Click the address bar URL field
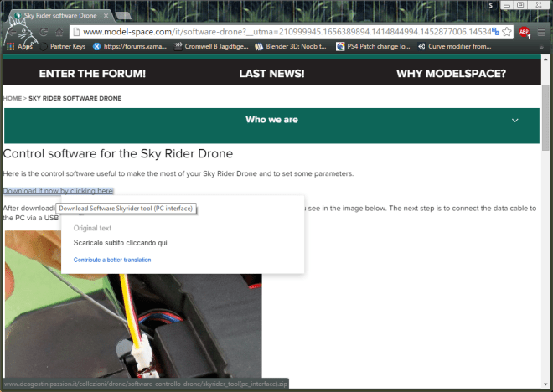Viewport: 553px width, 392px height. tap(285, 32)
